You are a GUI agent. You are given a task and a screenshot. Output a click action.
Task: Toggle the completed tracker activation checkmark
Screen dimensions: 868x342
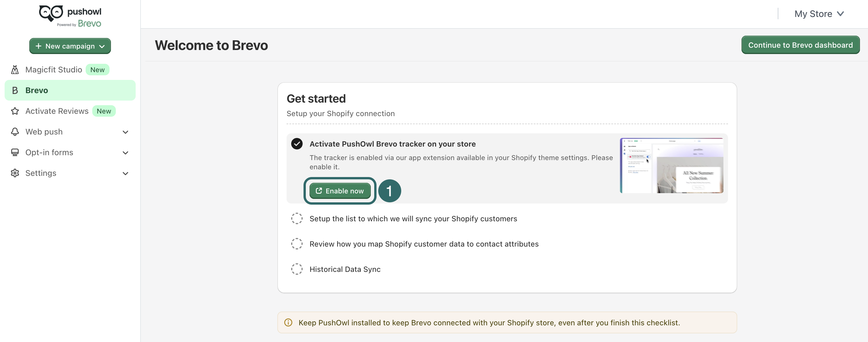(x=297, y=144)
